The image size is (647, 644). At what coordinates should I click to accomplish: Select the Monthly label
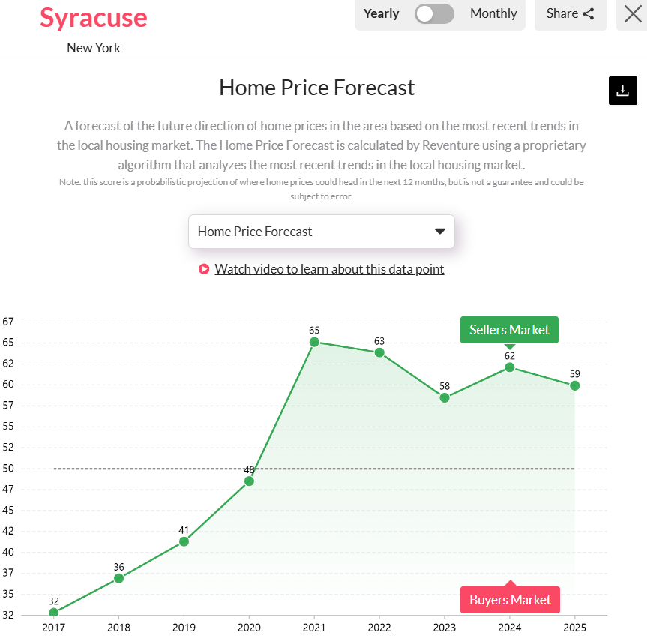[x=493, y=13]
